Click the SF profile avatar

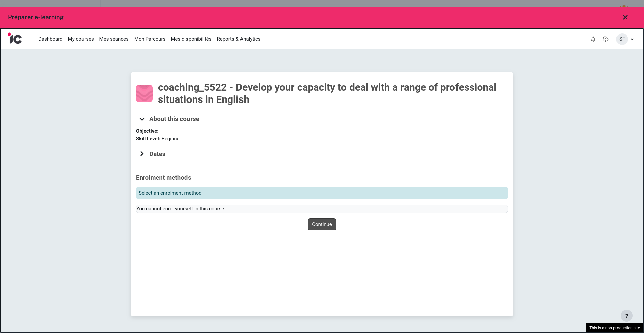tap(622, 39)
